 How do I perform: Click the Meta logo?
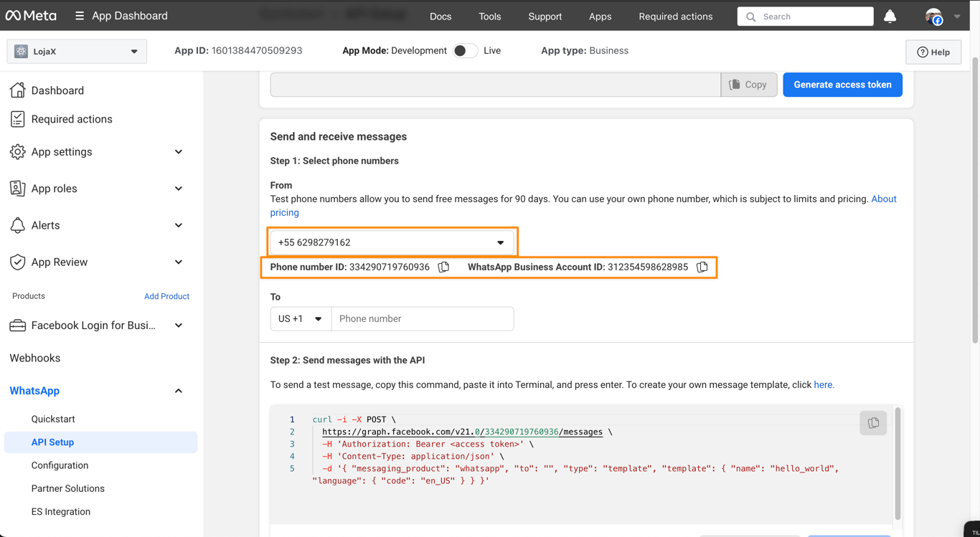pyautogui.click(x=31, y=16)
